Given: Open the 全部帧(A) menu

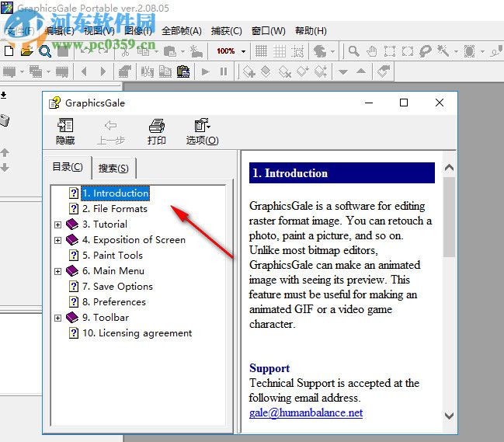Looking at the screenshot, I should click(182, 31).
